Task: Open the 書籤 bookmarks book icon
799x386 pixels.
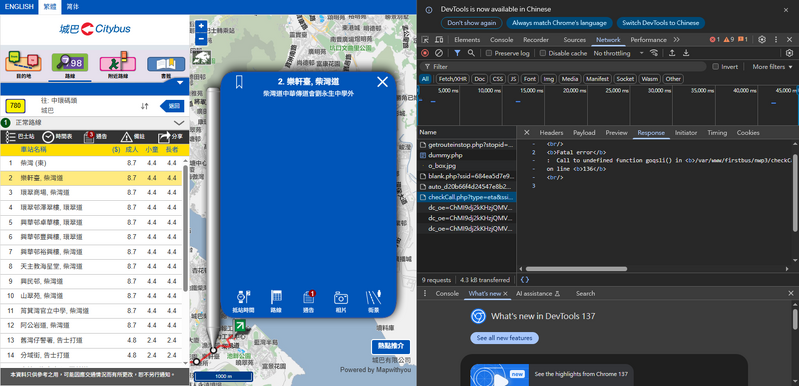Action: (166, 66)
